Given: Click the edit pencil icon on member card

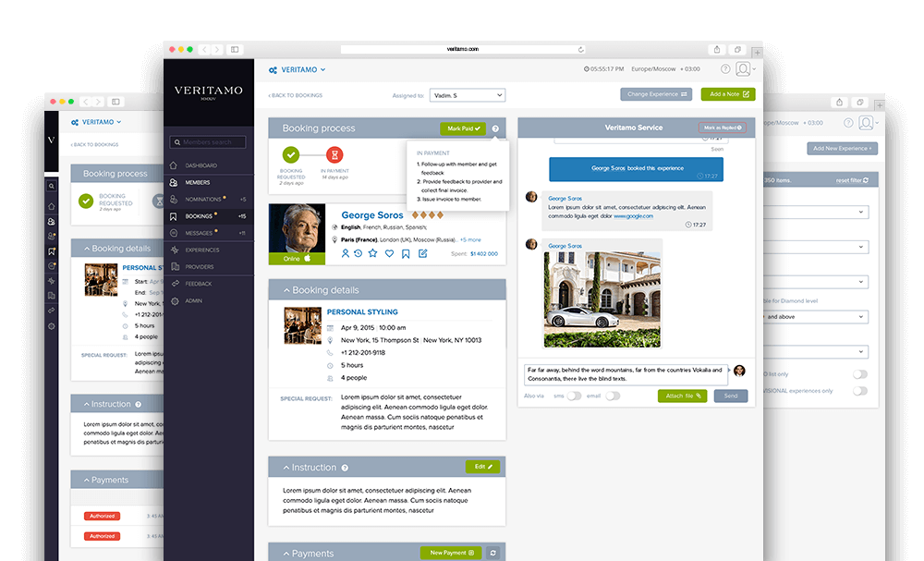Looking at the screenshot, I should 422,252.
